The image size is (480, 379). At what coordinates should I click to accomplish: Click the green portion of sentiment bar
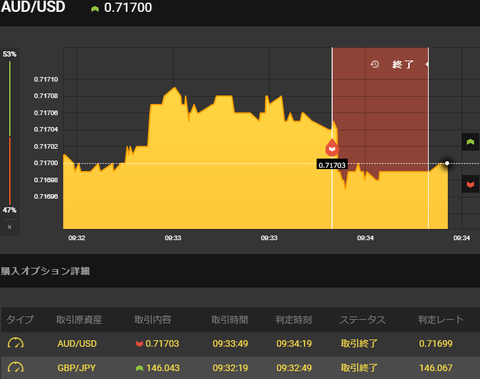tap(10, 99)
